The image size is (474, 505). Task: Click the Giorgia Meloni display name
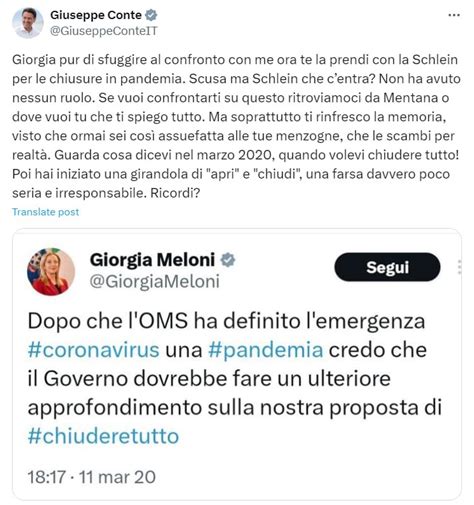(152, 260)
